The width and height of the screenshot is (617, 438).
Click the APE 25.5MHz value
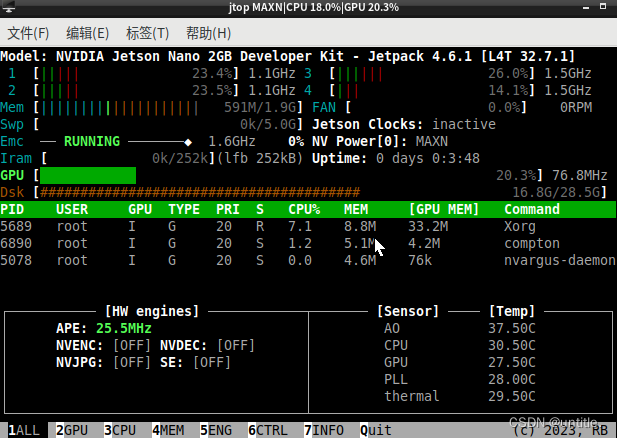click(x=124, y=329)
